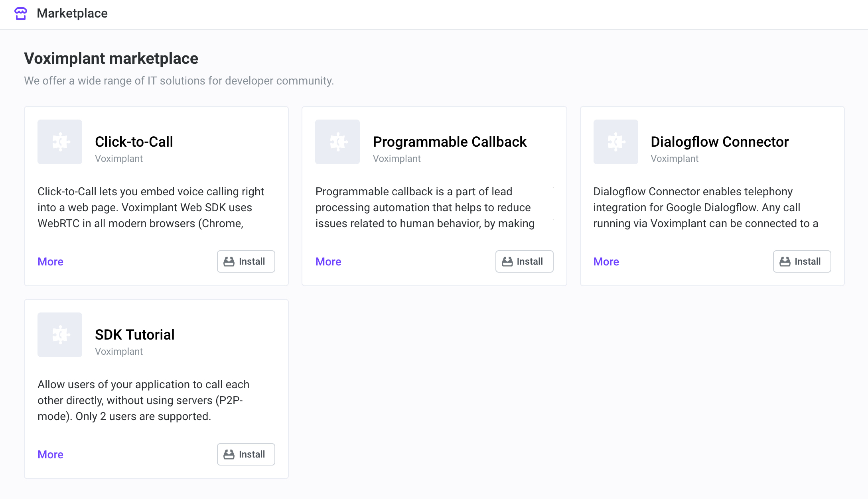The height and width of the screenshot is (499, 868).
Task: Open the Click-to-Call puzzle icon thumbnail
Action: pos(60,142)
